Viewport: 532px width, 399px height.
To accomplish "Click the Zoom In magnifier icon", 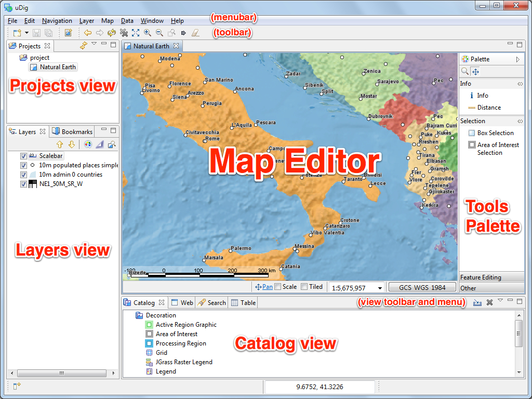I will 147,33.
